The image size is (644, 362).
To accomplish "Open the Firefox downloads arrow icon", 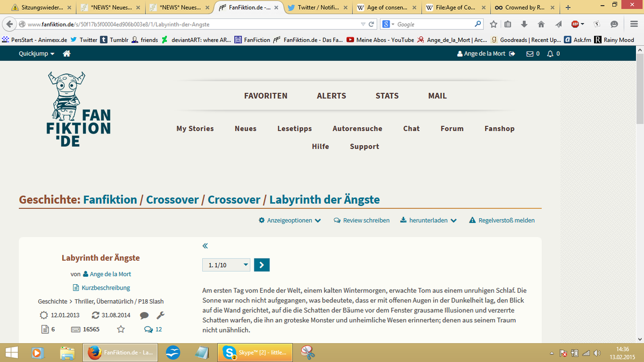I will (x=524, y=24).
